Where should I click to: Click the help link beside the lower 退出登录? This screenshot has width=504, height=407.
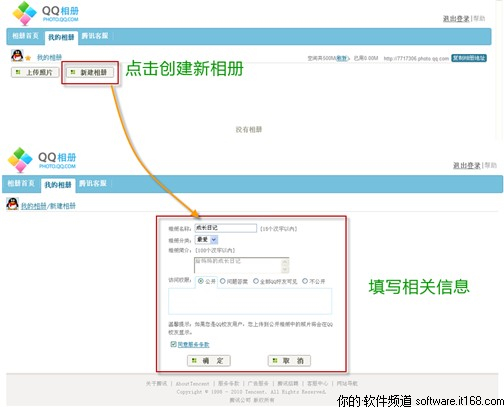pyautogui.click(x=491, y=165)
